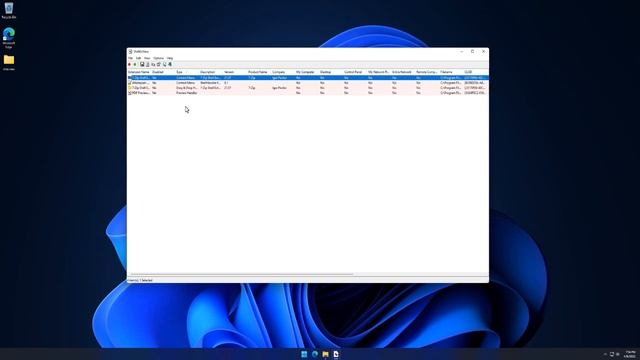Image resolution: width=640 pixels, height=360 pixels.
Task: Sort by the Company column header
Action: click(284, 72)
